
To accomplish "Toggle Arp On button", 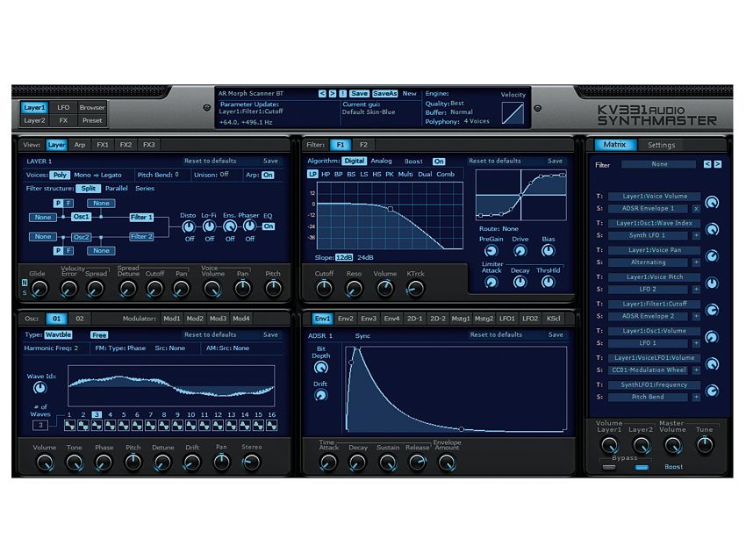I will click(268, 175).
